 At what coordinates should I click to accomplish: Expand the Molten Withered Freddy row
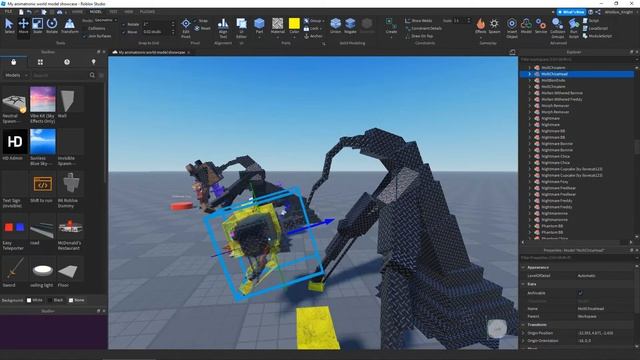point(530,99)
